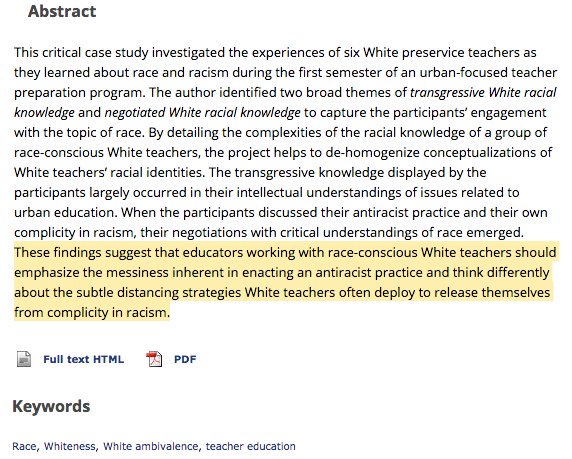Click the PDF file icon
Screen dimensions: 572x459
tap(154, 359)
